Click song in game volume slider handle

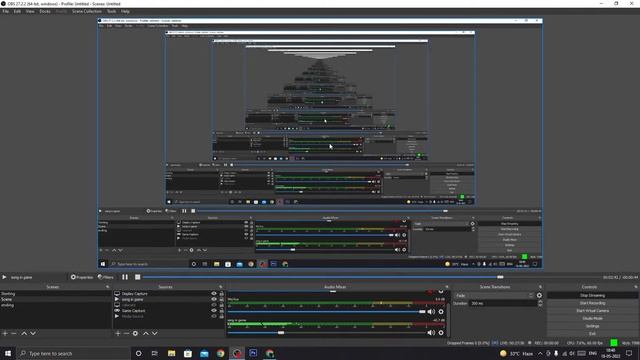tap(281, 333)
